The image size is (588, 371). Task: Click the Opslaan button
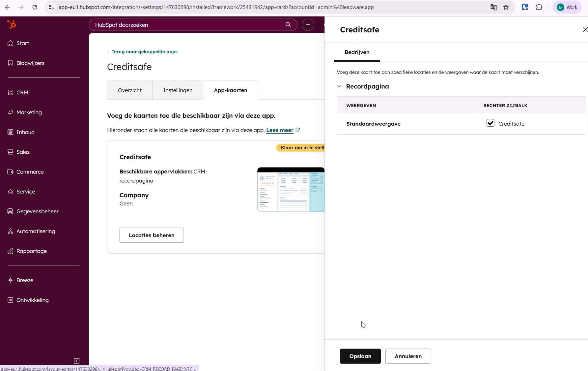[360, 356]
